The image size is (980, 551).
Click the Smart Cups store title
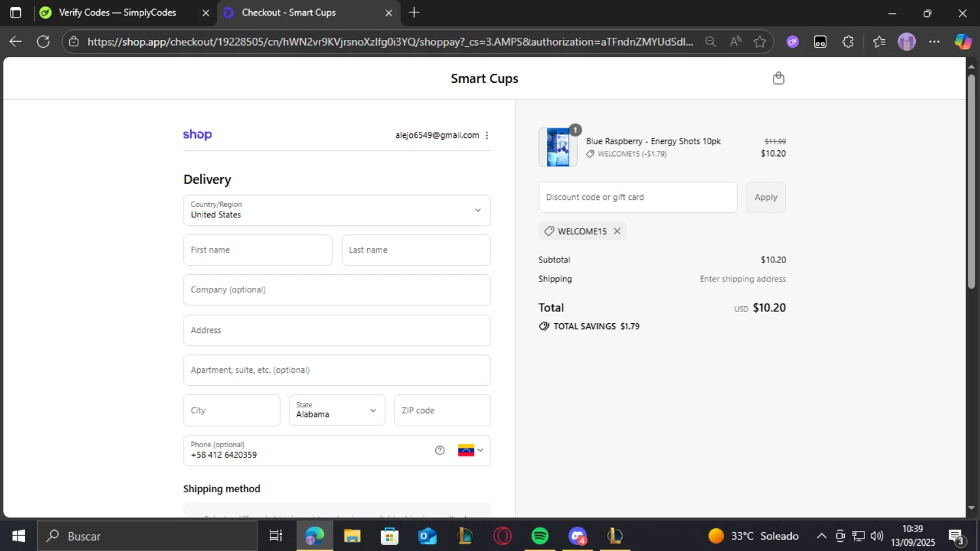[485, 78]
